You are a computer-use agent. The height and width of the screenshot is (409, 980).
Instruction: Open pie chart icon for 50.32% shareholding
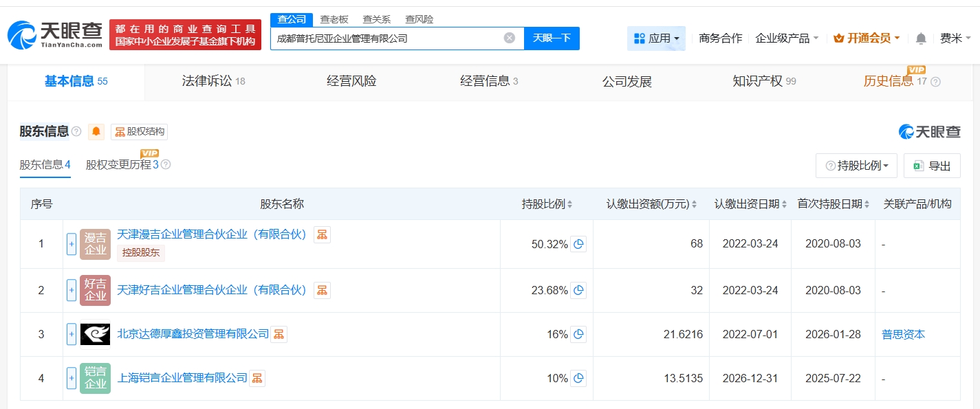click(x=578, y=244)
